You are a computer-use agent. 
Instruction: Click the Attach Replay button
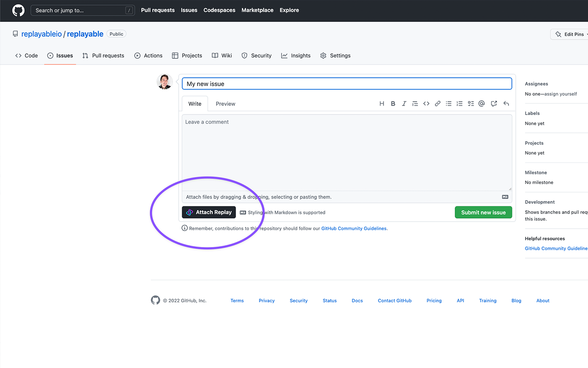coord(209,212)
